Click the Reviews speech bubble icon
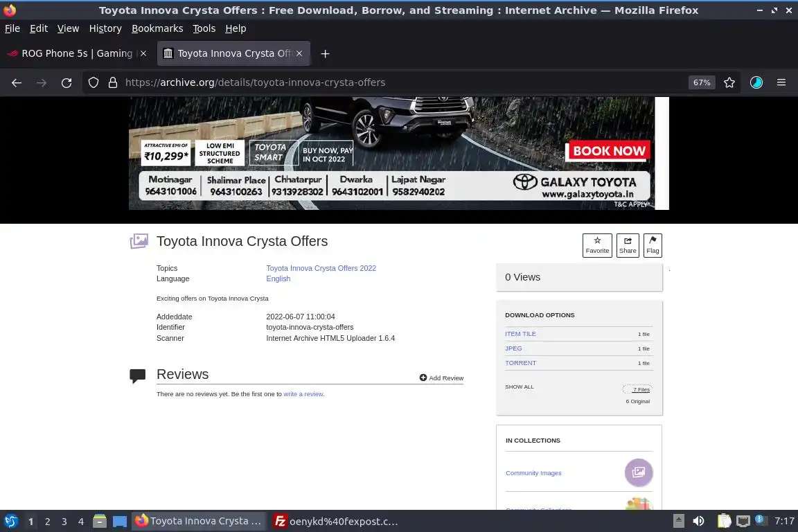This screenshot has height=532, width=798. point(137,375)
